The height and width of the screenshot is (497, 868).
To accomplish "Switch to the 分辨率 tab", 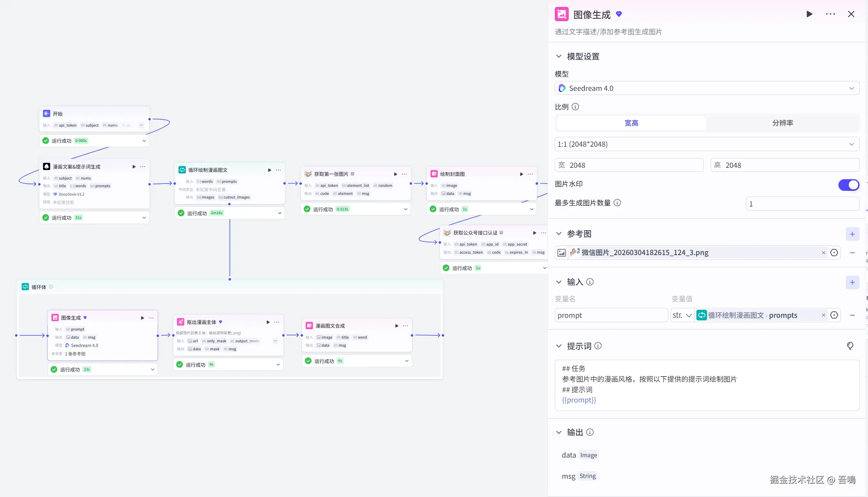I will (782, 123).
